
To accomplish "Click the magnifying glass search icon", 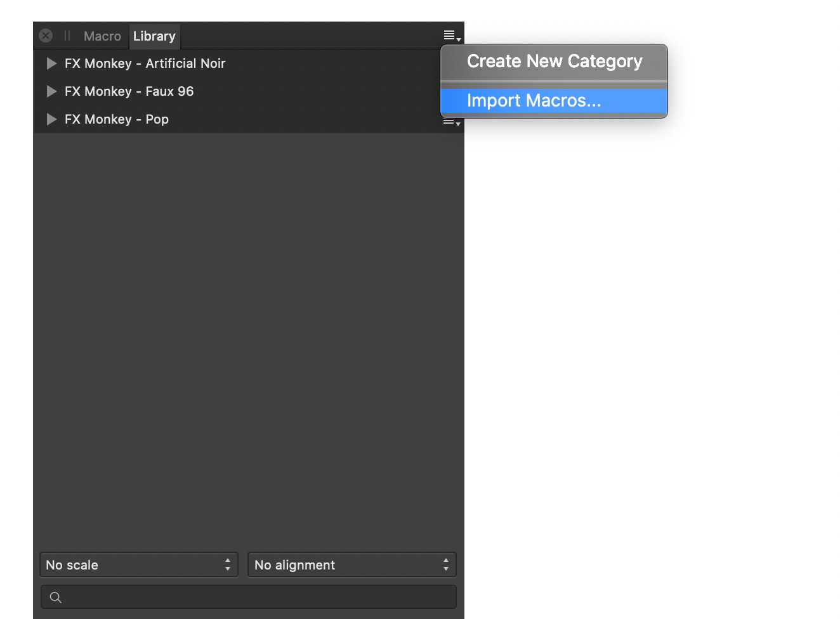I will [56, 597].
